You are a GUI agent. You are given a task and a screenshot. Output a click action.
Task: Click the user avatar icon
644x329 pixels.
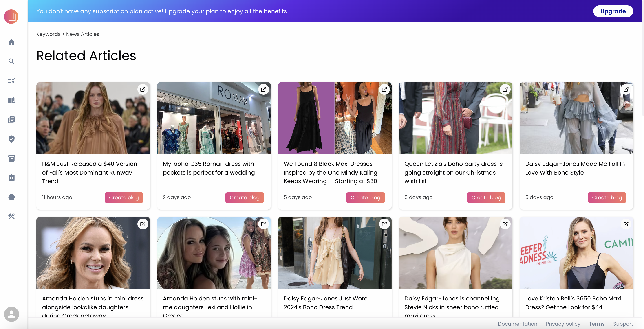coord(11,314)
